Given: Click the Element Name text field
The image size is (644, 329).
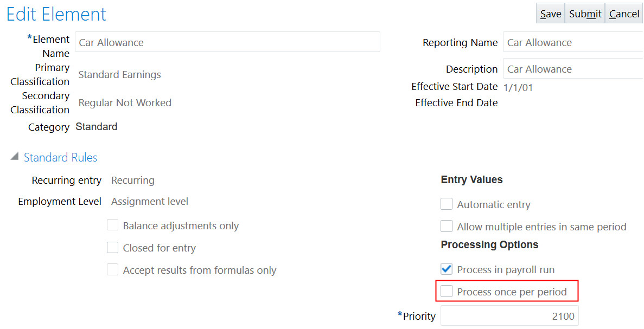Looking at the screenshot, I should pyautogui.click(x=227, y=42).
